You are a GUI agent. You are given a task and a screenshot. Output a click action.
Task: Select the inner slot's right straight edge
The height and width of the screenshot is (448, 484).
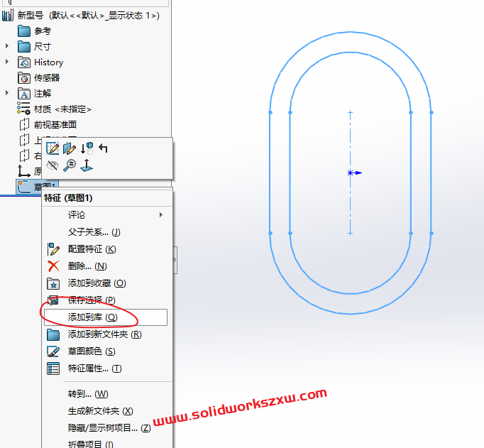411,173
